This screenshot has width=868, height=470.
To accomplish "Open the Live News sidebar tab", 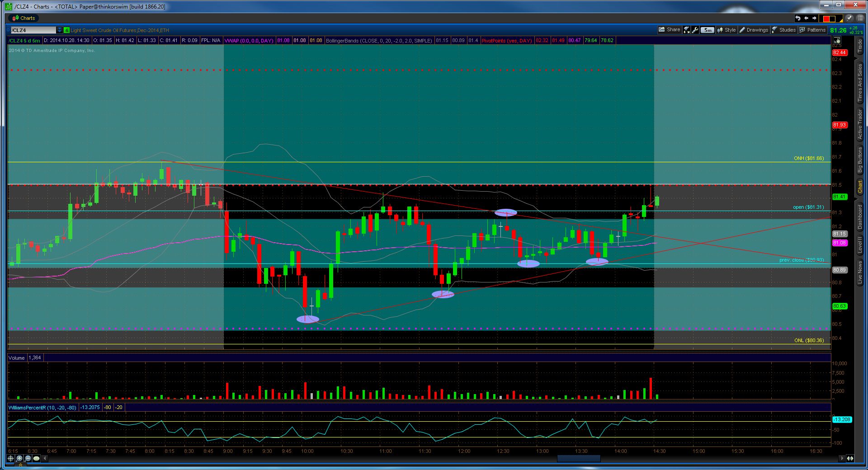I will click(x=860, y=273).
